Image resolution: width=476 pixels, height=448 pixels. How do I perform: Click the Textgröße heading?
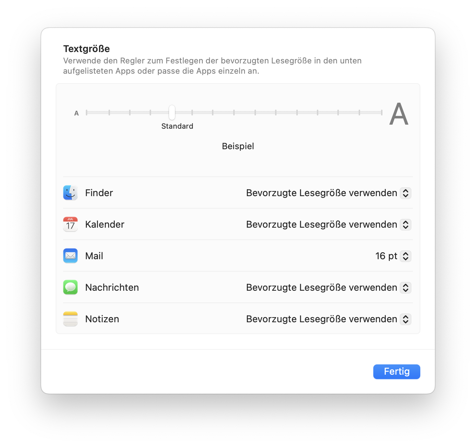(87, 49)
